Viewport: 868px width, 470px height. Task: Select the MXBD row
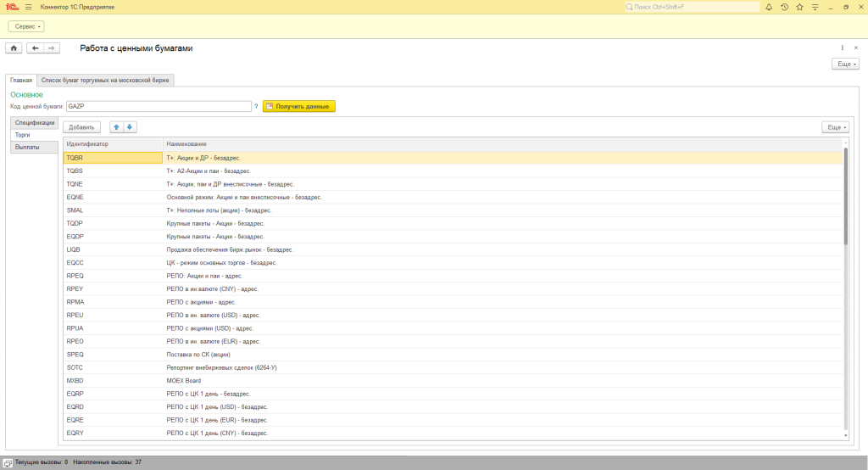(x=453, y=381)
